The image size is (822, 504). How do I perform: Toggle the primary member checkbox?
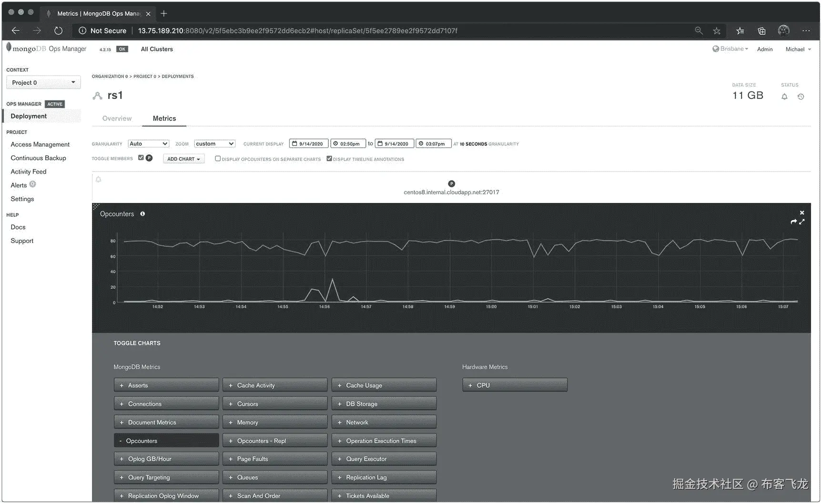coord(141,158)
